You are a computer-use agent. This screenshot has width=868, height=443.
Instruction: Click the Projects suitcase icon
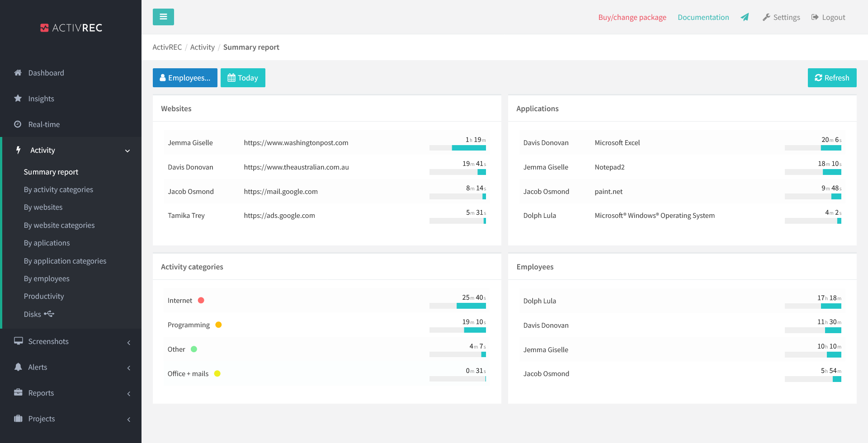(x=18, y=419)
